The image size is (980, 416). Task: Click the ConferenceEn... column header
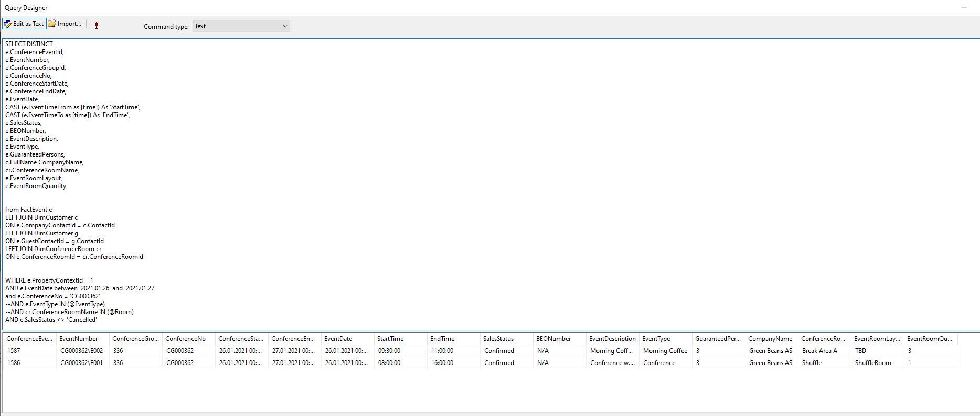tap(295, 339)
